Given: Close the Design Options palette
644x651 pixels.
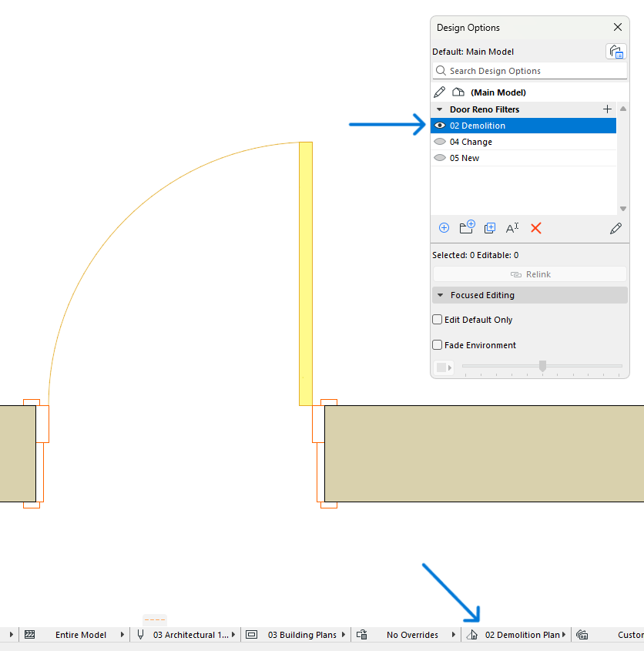Looking at the screenshot, I should pyautogui.click(x=618, y=28).
